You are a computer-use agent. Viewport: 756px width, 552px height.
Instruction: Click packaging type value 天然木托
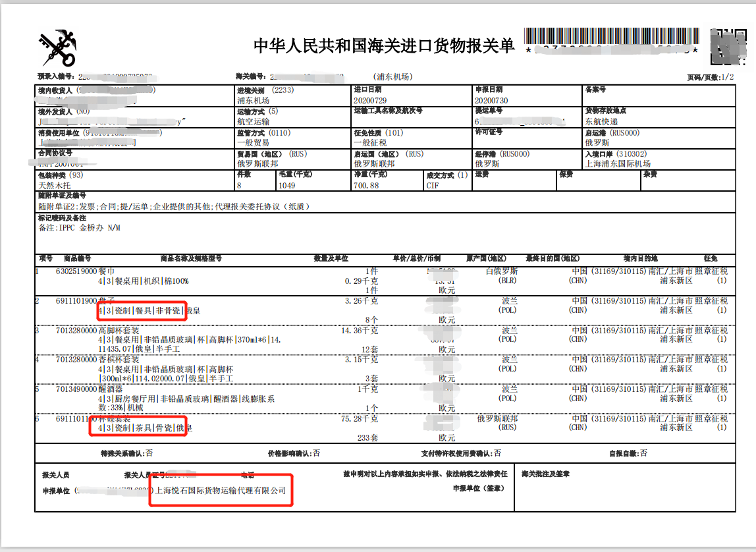(x=55, y=186)
